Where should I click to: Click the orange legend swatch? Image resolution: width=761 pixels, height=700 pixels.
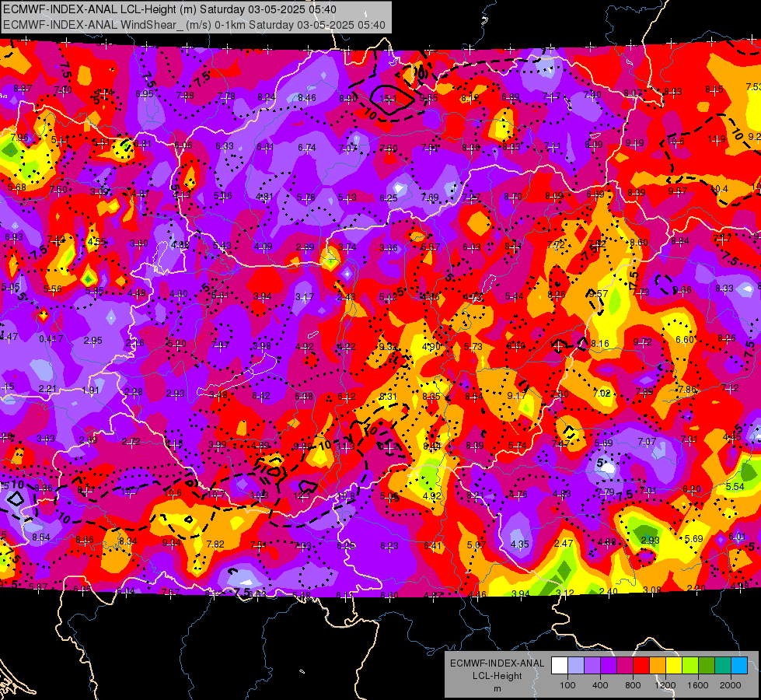pyautogui.click(x=658, y=666)
